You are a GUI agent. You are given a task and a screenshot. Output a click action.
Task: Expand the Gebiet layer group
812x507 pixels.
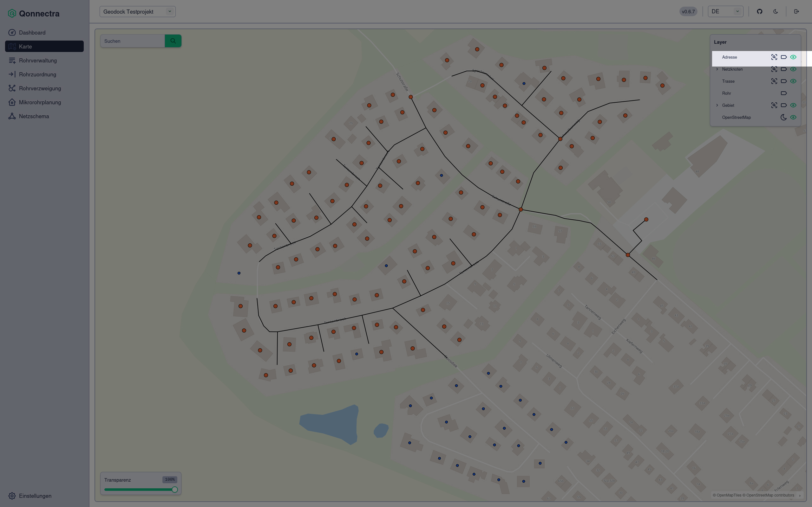click(x=717, y=105)
